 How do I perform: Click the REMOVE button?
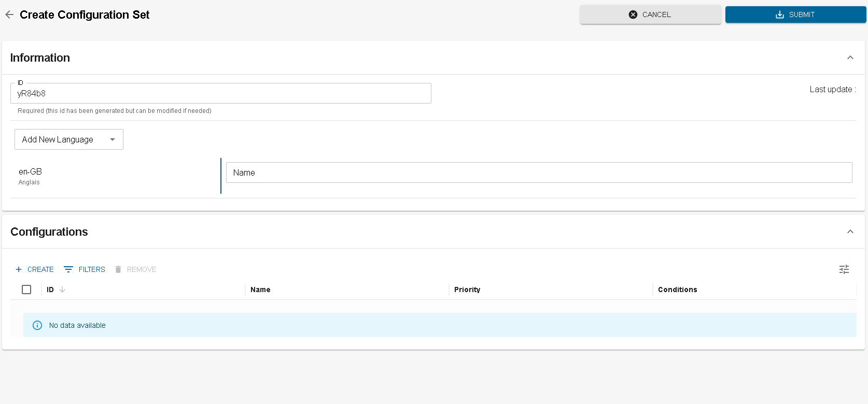[136, 269]
